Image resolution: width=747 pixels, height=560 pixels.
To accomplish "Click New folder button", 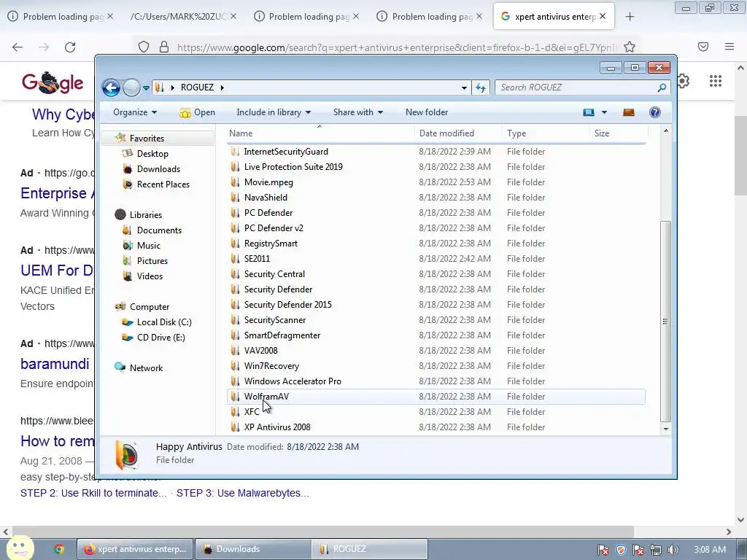I will pos(427,112).
